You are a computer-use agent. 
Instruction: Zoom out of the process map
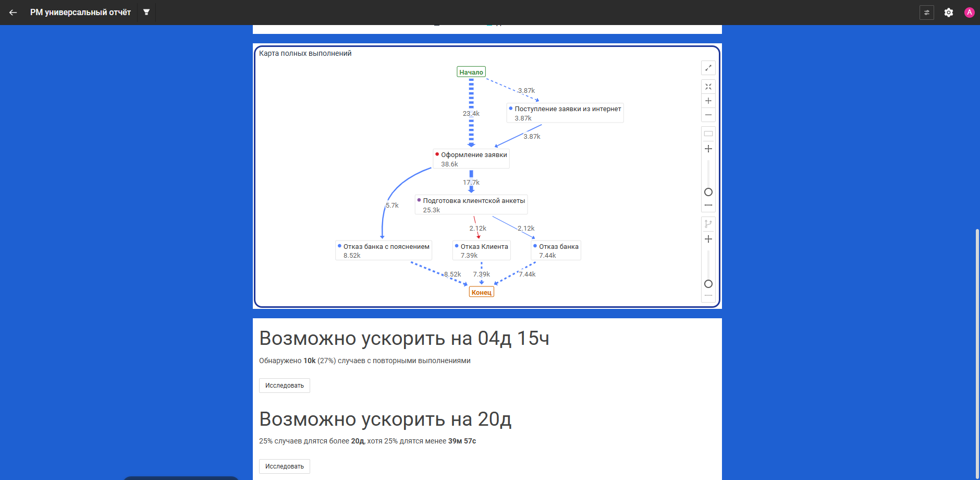708,115
